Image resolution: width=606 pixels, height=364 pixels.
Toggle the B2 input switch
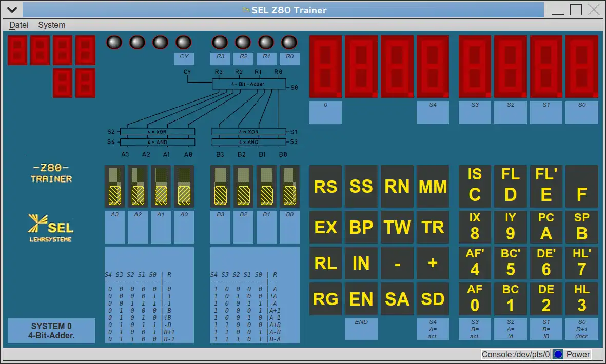pos(244,187)
